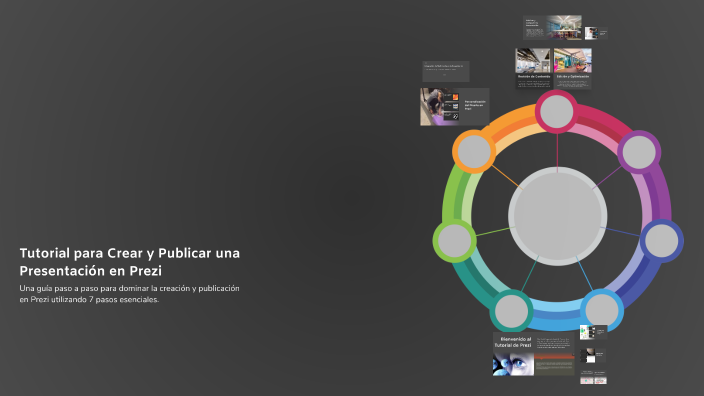Select the crimson topic circle on the wheel
Screen dimensions: 704x396
coord(556,111)
